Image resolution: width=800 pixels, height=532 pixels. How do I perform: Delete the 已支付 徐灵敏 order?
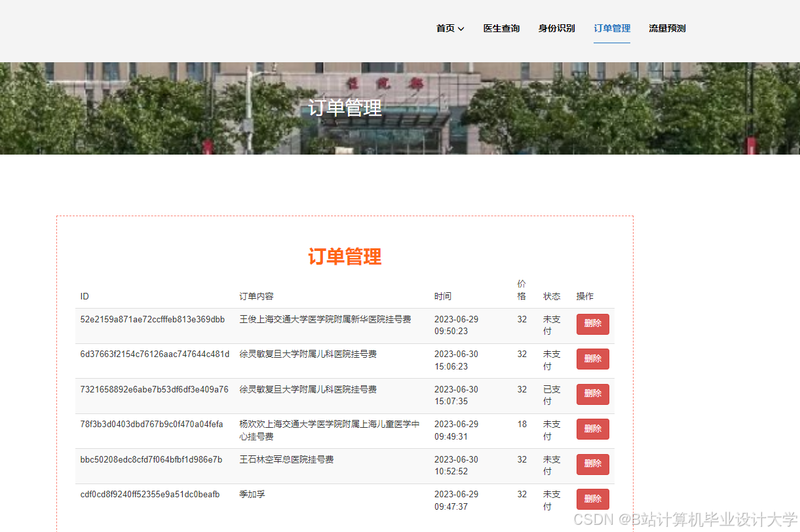click(x=592, y=394)
